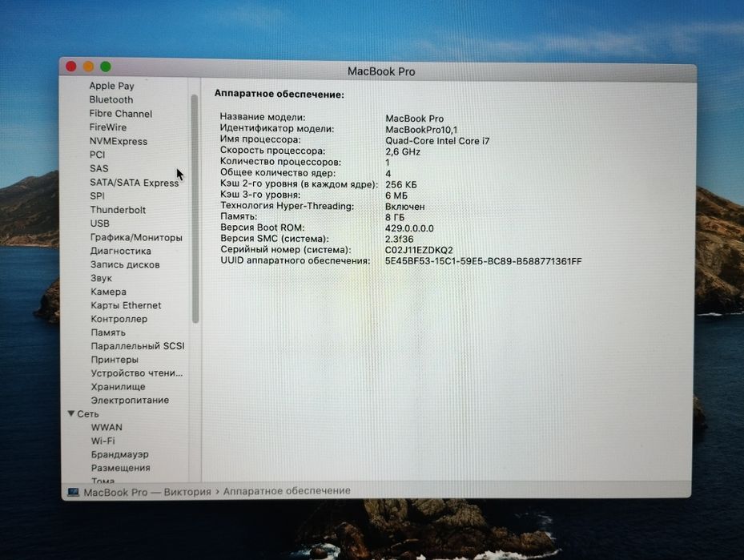744x560 pixels.
Task: Select Wi-Fi under Сеть
Action: coord(103,441)
